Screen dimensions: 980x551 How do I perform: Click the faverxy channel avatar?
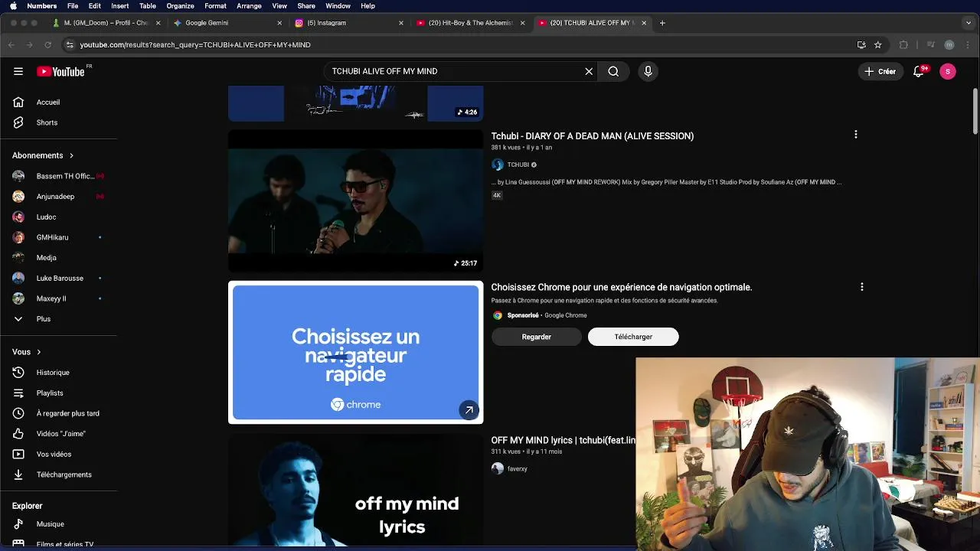pyautogui.click(x=497, y=468)
